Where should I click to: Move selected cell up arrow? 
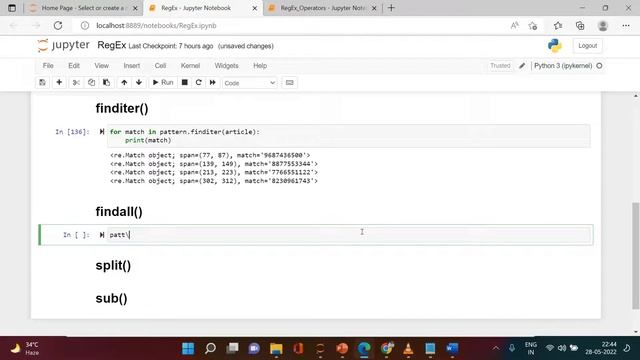coord(124,82)
